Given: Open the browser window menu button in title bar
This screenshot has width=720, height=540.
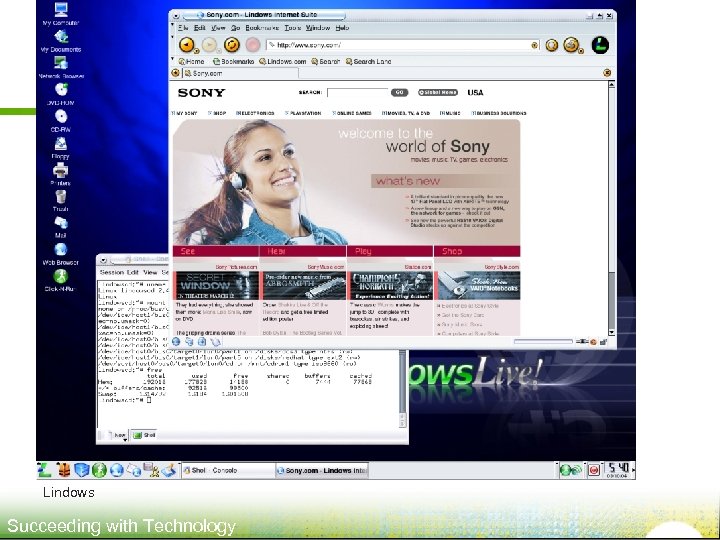Looking at the screenshot, I should (x=175, y=16).
